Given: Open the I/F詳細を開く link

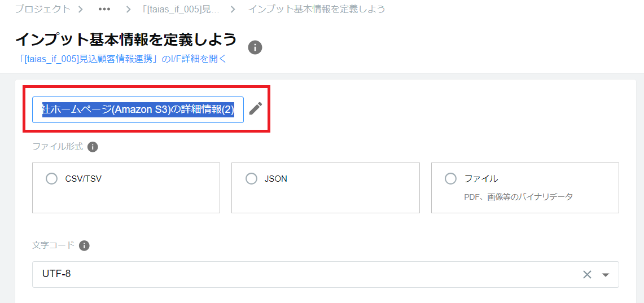Looking at the screenshot, I should (x=122, y=59).
